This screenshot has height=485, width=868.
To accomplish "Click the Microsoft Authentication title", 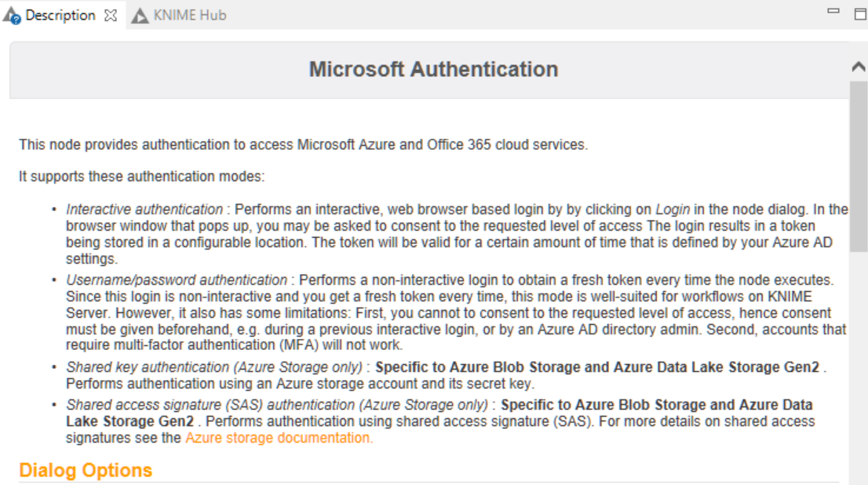I will pos(433,70).
